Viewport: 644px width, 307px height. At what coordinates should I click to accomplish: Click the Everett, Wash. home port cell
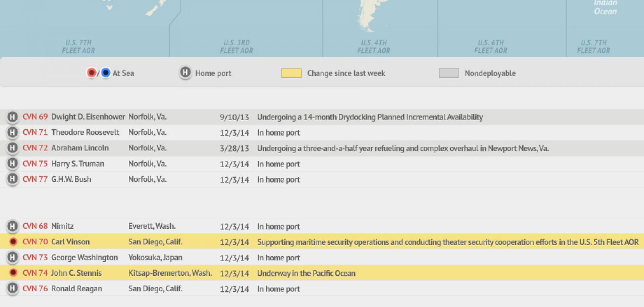click(152, 226)
